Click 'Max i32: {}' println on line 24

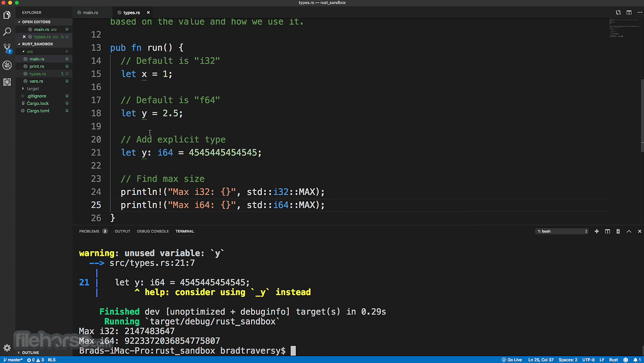click(223, 192)
